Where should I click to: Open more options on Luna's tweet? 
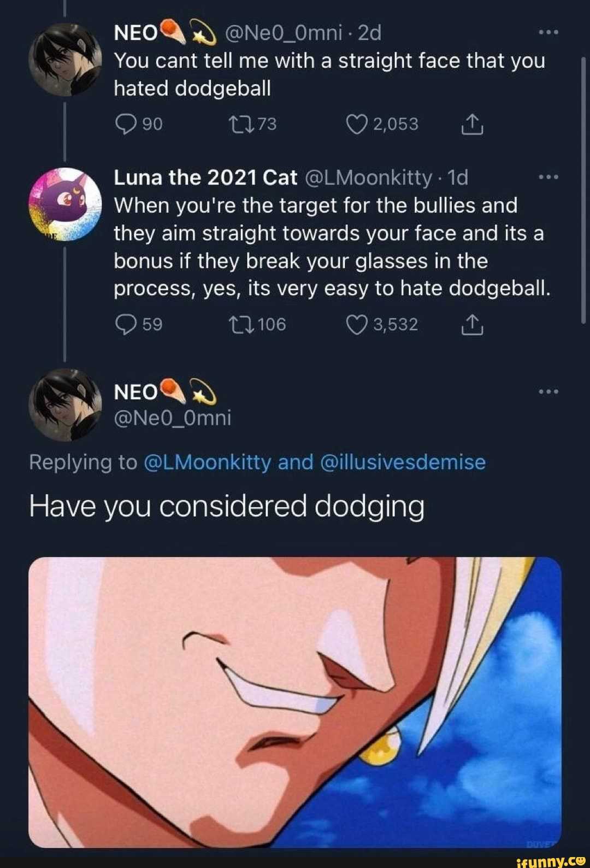point(548,177)
